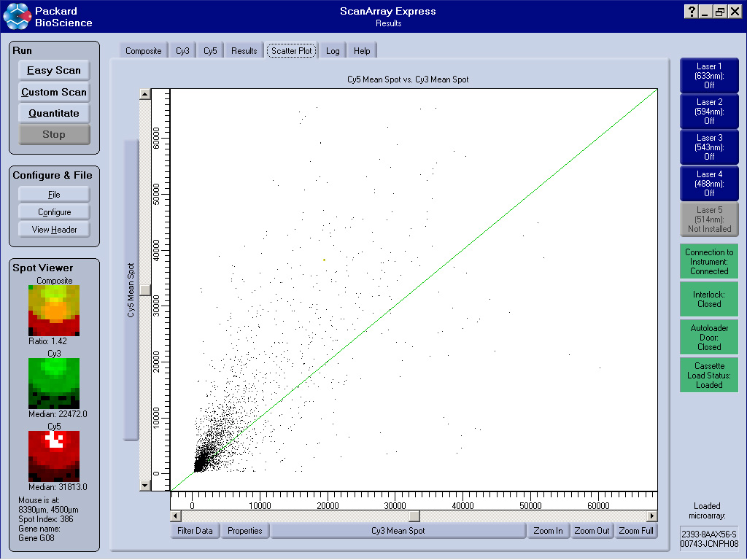Open Filter Data below the plot
Viewport: 747px width, 560px height.
[x=195, y=531]
